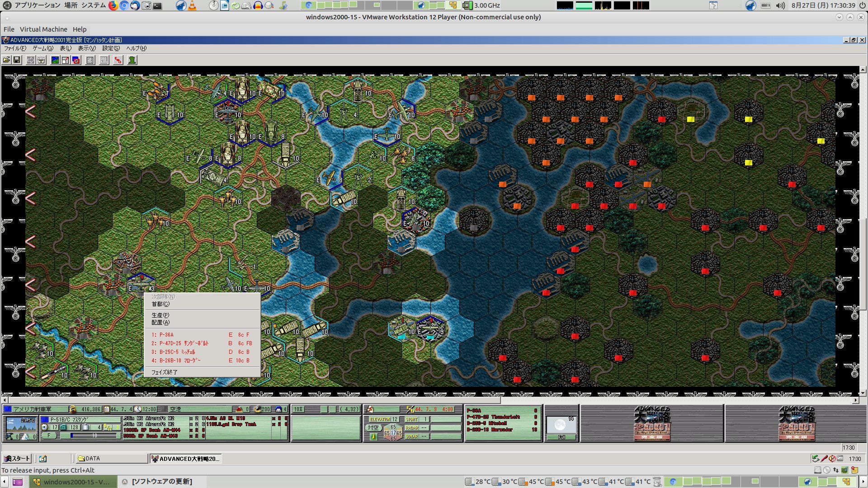Open the 表(L) menu
Viewport: 868px width, 488px height.
click(66, 48)
